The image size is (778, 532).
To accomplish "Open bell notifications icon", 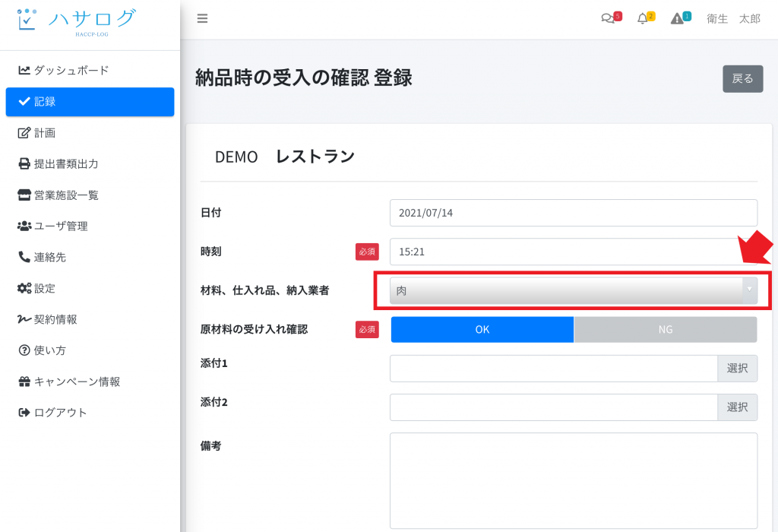I will 646,18.
